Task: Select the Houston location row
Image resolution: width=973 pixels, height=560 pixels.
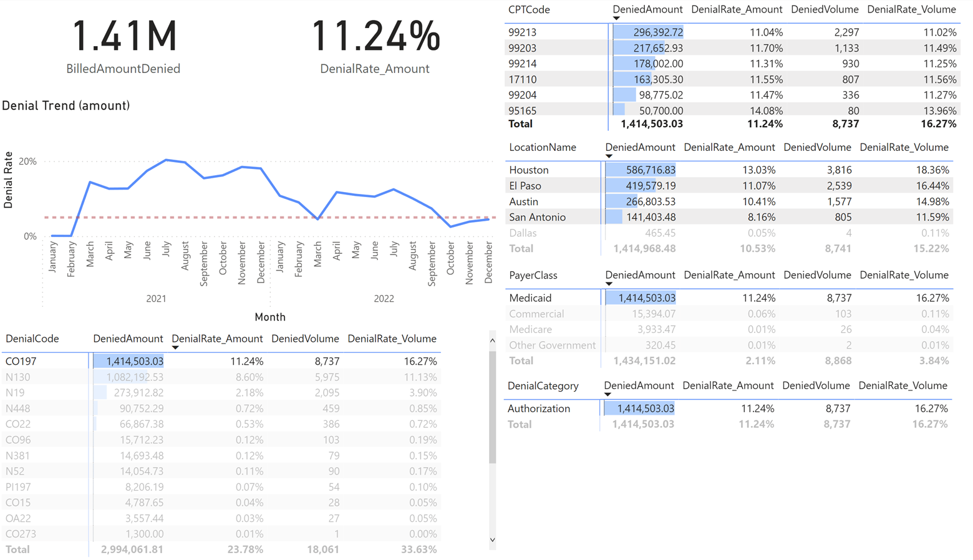Action: point(528,170)
